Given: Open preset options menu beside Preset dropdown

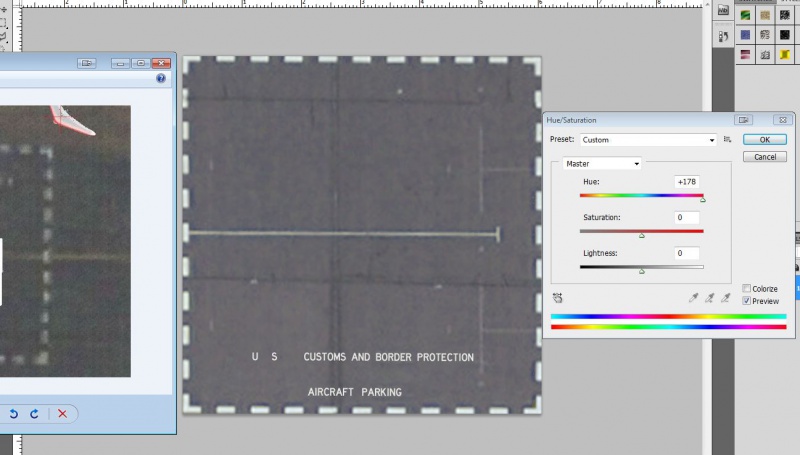Looking at the screenshot, I should coord(728,139).
